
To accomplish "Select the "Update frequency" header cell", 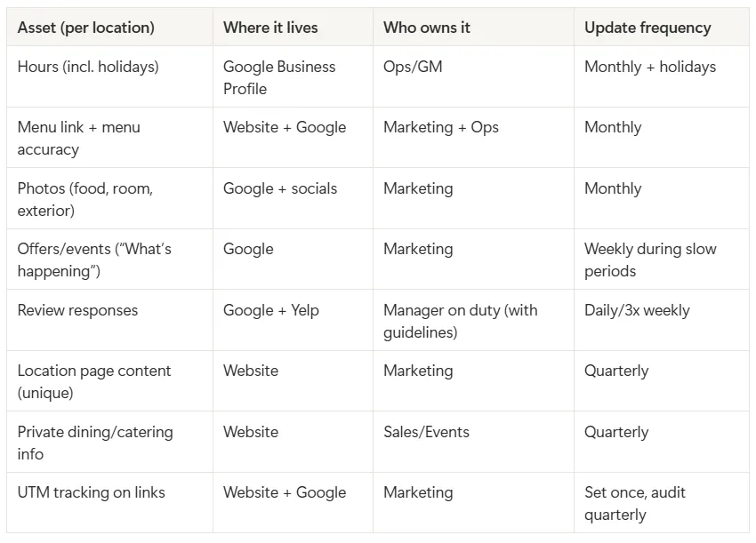I will 647,28.
